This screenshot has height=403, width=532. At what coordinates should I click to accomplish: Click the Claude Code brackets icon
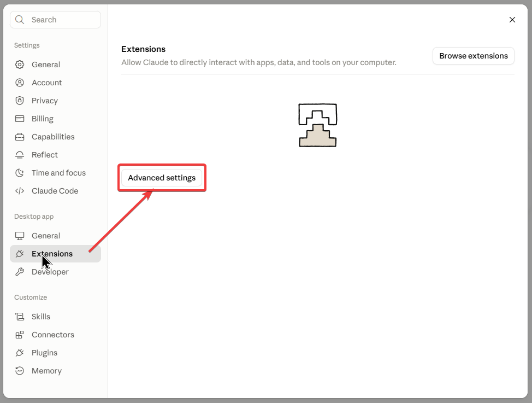[x=20, y=191]
